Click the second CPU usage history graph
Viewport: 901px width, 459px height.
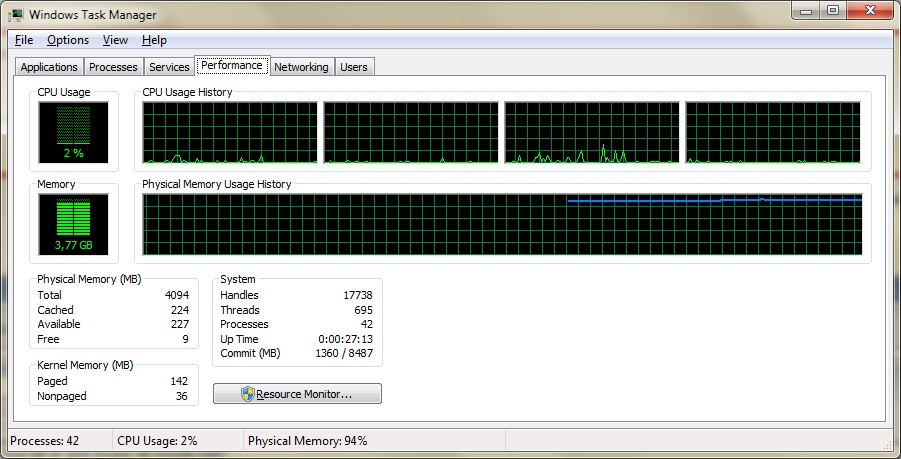pos(411,133)
